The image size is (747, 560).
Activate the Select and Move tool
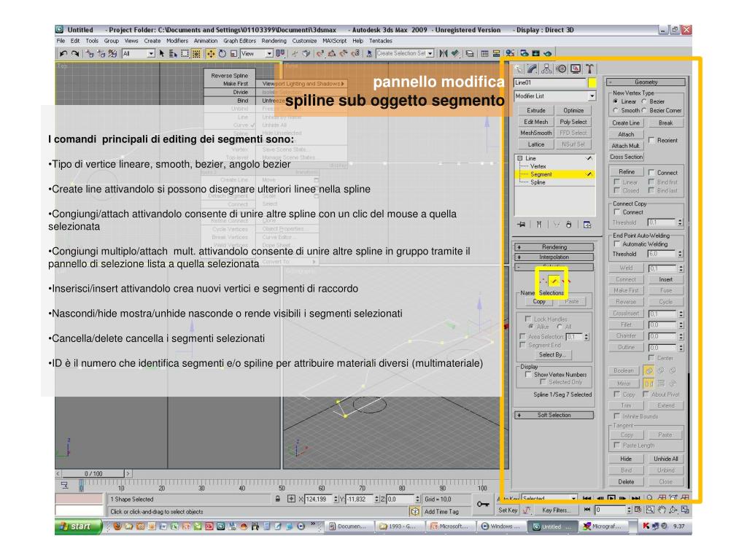(210, 54)
